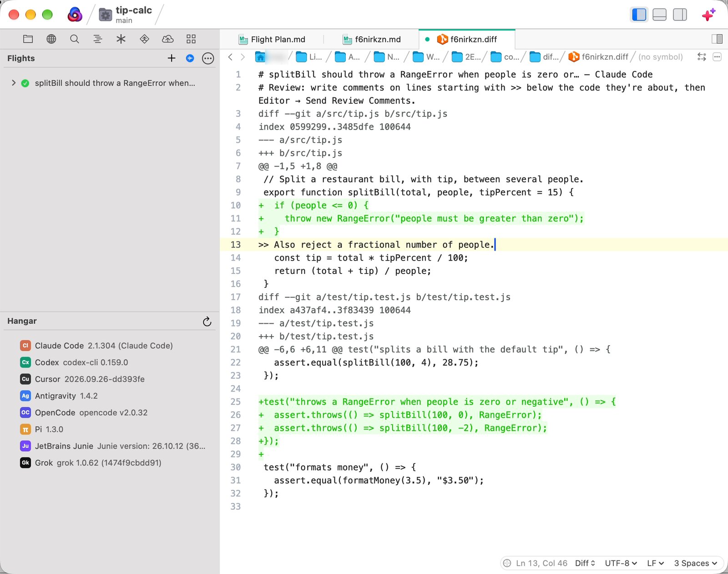This screenshot has width=728, height=574.
Task: Toggle the left sidebar visibility
Action: [x=639, y=15]
